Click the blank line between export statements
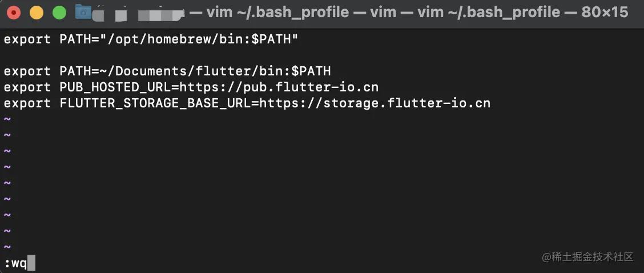This screenshot has width=644, height=273. click(322, 55)
